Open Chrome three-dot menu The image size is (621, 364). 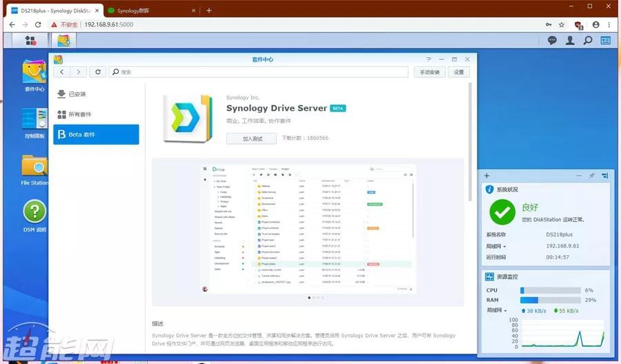coord(609,25)
